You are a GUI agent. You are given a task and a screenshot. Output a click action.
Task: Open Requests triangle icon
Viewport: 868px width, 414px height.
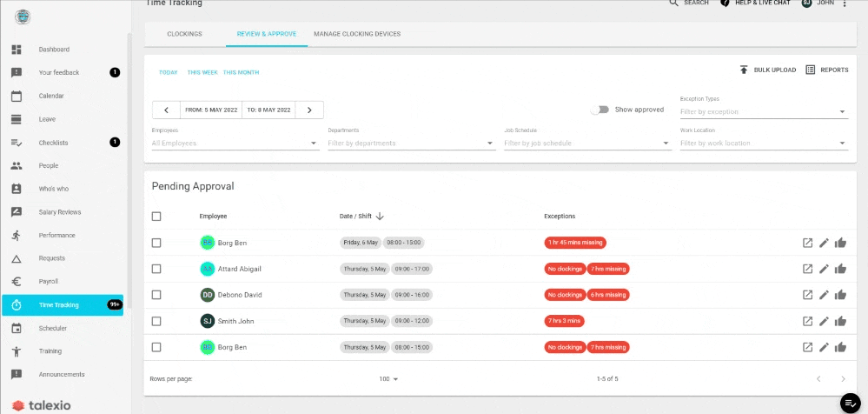[x=16, y=258]
